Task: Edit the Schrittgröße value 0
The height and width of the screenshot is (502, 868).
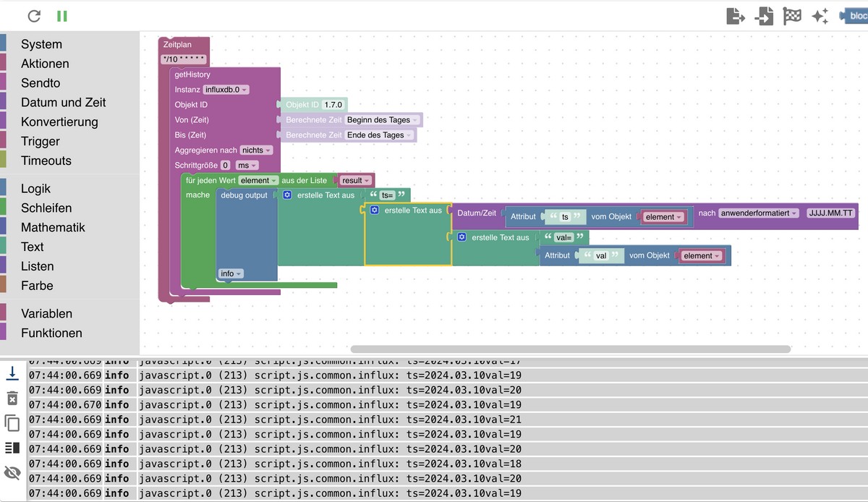Action: tap(226, 166)
